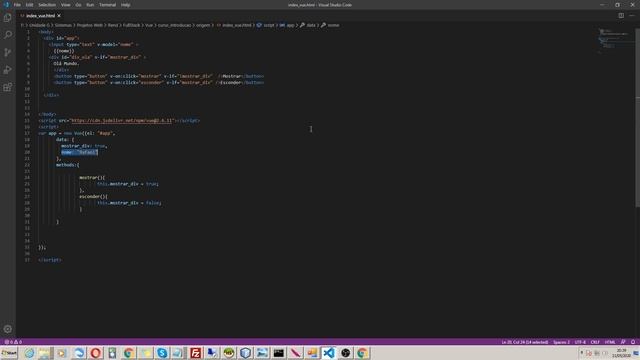Click the 'FullStack' breadcrumb folder
The height and width of the screenshot is (360, 640).
(x=131, y=25)
